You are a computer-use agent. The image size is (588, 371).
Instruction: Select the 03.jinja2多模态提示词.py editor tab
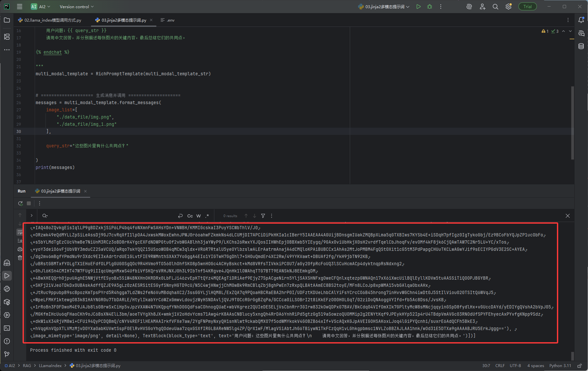click(x=121, y=20)
